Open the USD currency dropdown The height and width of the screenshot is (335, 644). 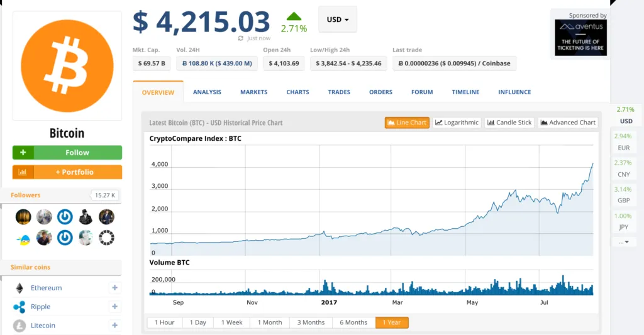click(x=338, y=19)
